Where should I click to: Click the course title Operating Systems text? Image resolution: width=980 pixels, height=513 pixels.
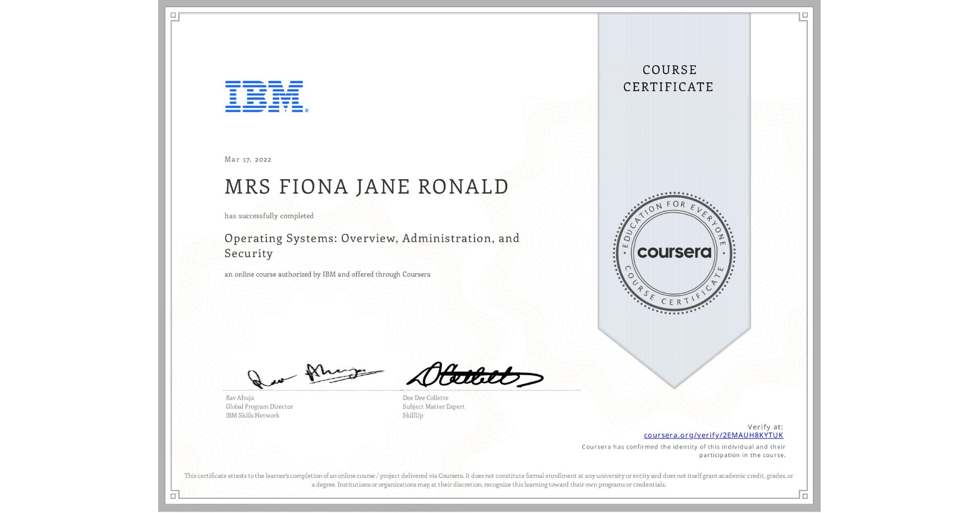pos(372,239)
